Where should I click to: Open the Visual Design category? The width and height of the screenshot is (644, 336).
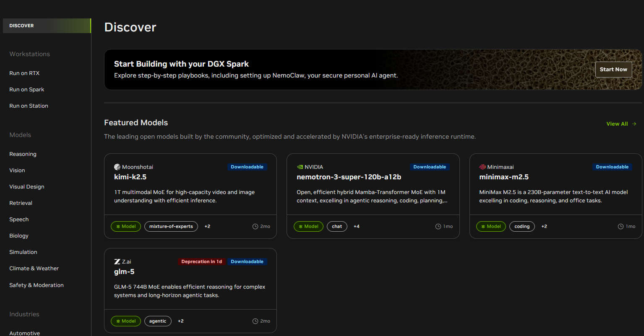pos(27,187)
